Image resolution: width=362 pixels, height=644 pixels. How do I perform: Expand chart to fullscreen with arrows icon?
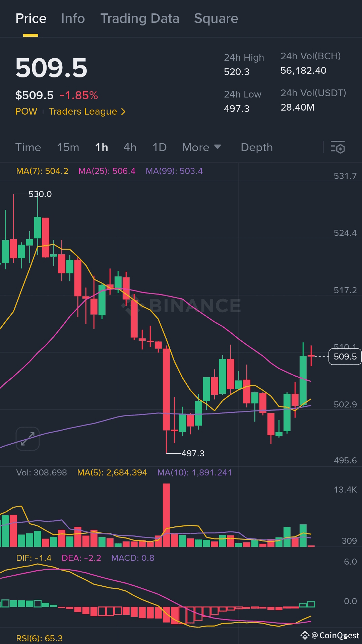coord(27,439)
